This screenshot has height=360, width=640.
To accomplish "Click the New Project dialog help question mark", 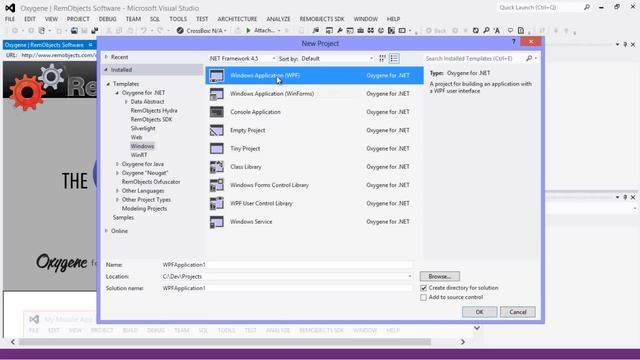I will [x=513, y=42].
